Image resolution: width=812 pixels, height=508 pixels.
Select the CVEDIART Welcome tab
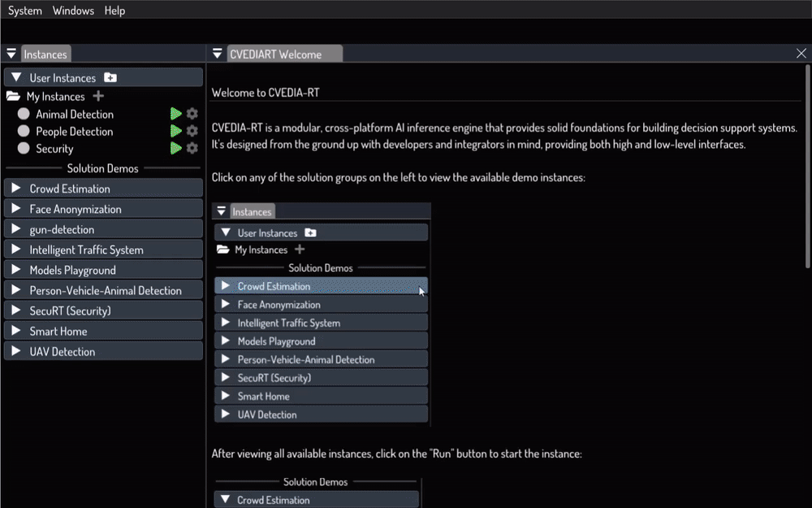point(284,54)
